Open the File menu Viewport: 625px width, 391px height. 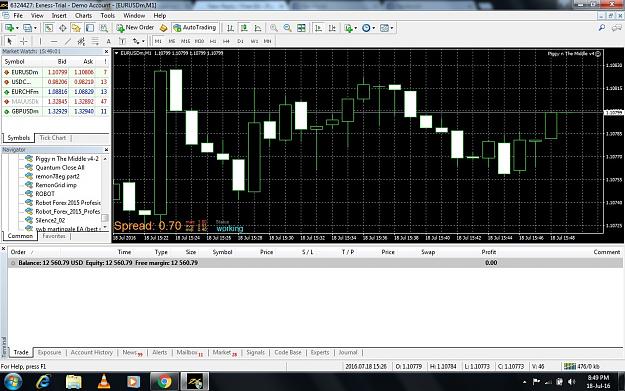(18, 16)
